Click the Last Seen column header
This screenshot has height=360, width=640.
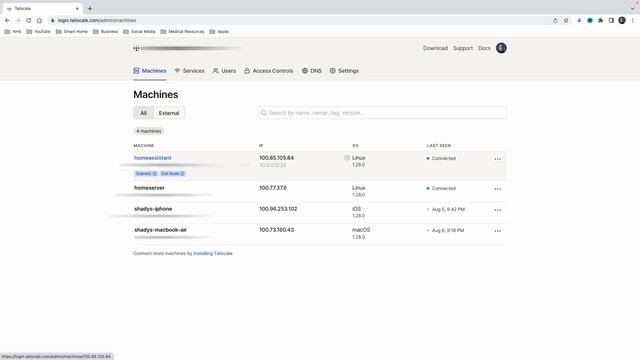click(439, 145)
